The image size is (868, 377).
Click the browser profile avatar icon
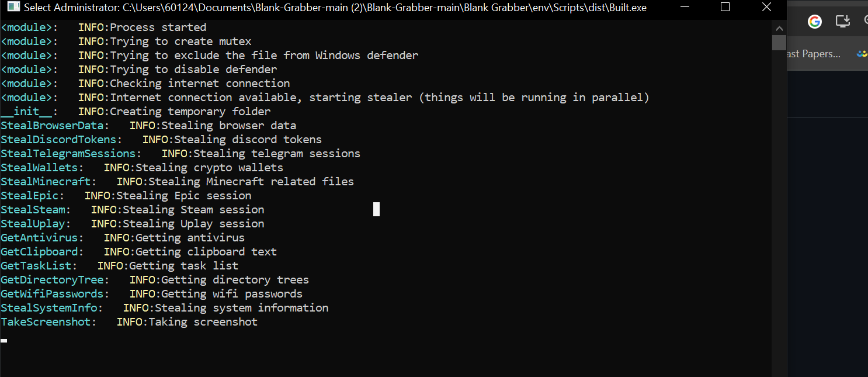coord(862,53)
